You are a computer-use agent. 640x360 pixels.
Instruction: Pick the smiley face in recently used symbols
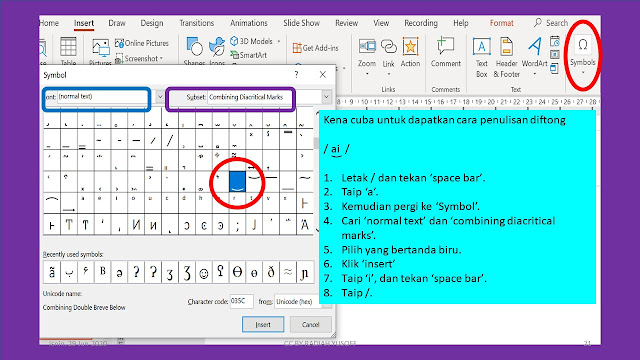(x=204, y=272)
